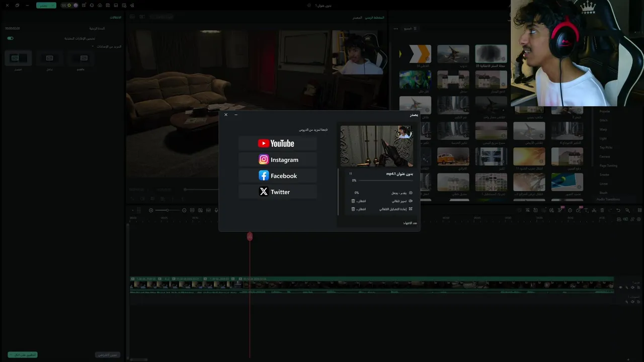644x362 pixels.
Task: Click the save project icon in top bar
Action: point(108,5)
